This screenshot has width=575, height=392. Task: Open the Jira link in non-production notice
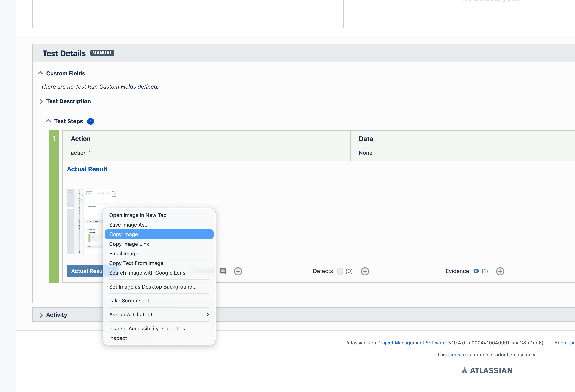point(452,355)
